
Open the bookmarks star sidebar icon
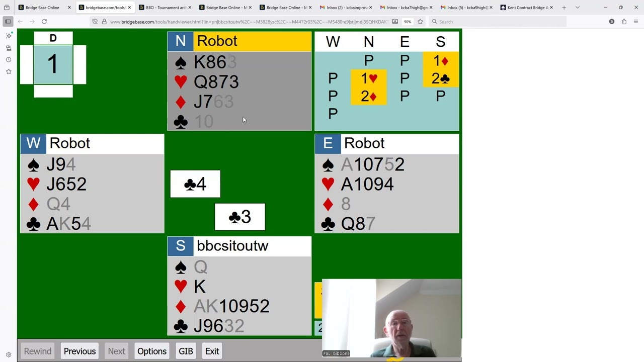pyautogui.click(x=9, y=72)
